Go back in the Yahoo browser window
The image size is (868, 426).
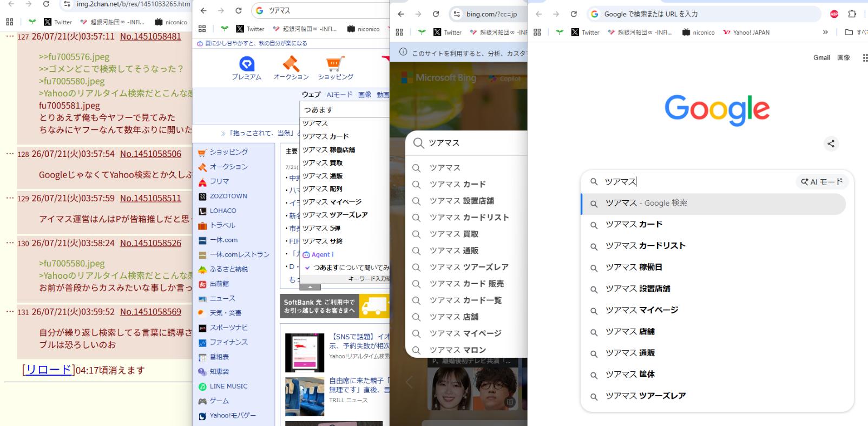[x=203, y=11]
